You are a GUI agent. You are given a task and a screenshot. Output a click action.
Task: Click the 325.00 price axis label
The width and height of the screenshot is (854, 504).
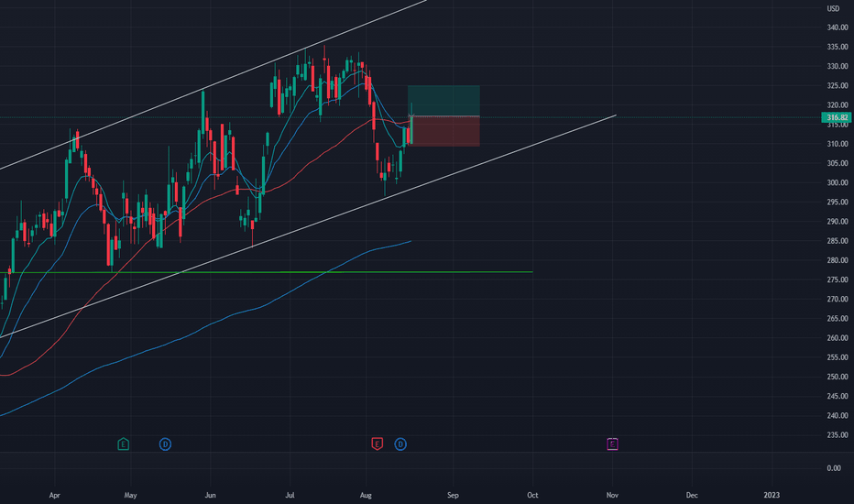(x=838, y=85)
